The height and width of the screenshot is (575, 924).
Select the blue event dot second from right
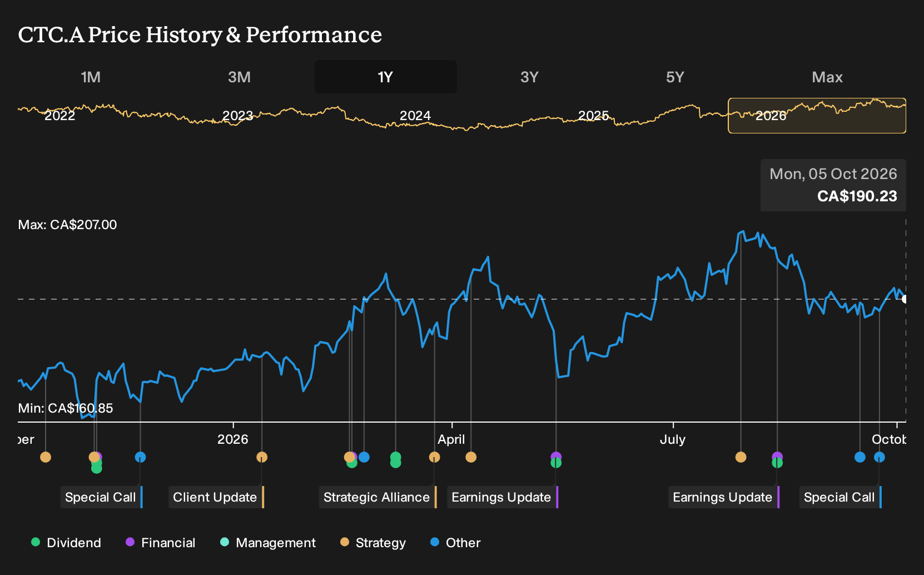point(860,457)
